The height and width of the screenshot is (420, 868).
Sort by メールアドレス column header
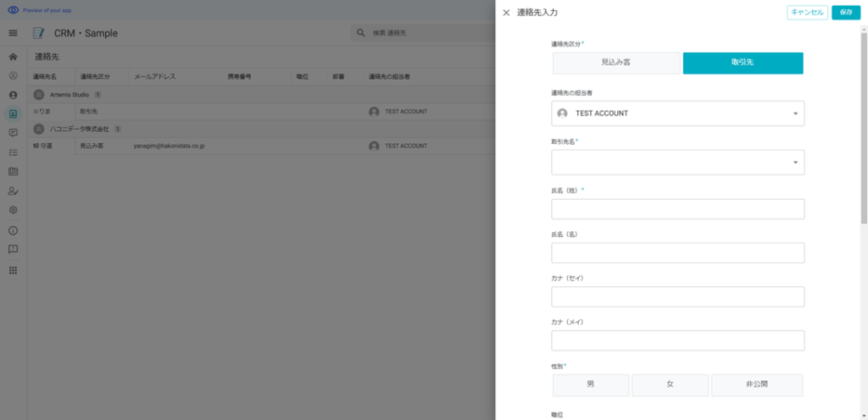point(154,77)
